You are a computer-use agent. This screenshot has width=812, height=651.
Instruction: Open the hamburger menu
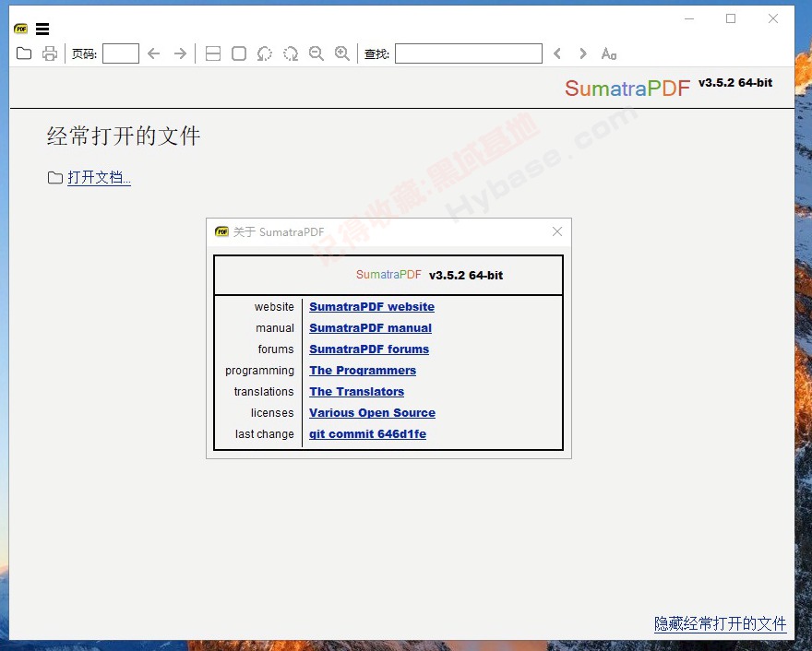[x=42, y=29]
